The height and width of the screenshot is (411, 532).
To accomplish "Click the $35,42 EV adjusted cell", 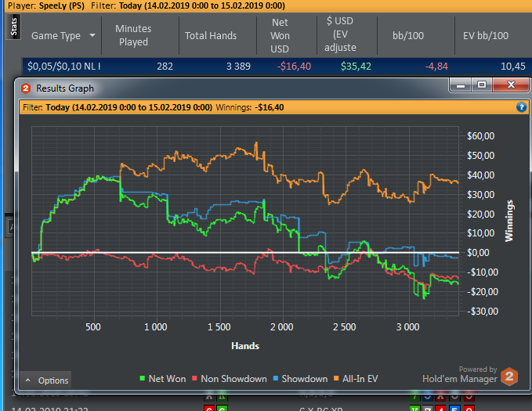I will pyautogui.click(x=356, y=66).
